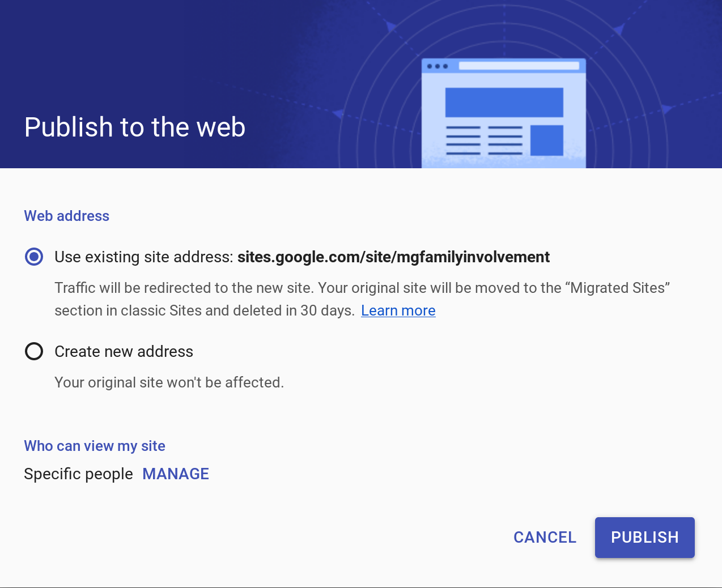
Task: Click the bold sites.google.com/site/mgfamilyinvolvement address
Action: (x=393, y=257)
